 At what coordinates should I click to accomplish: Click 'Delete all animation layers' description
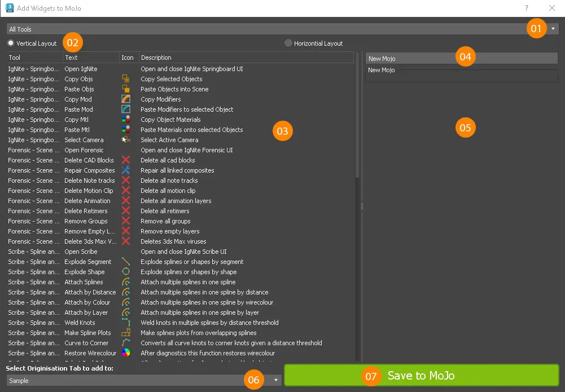(176, 200)
